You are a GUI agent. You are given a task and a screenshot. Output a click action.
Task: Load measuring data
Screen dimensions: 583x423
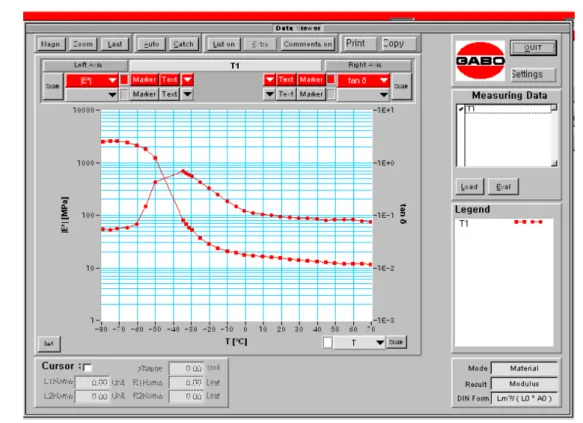pos(469,187)
